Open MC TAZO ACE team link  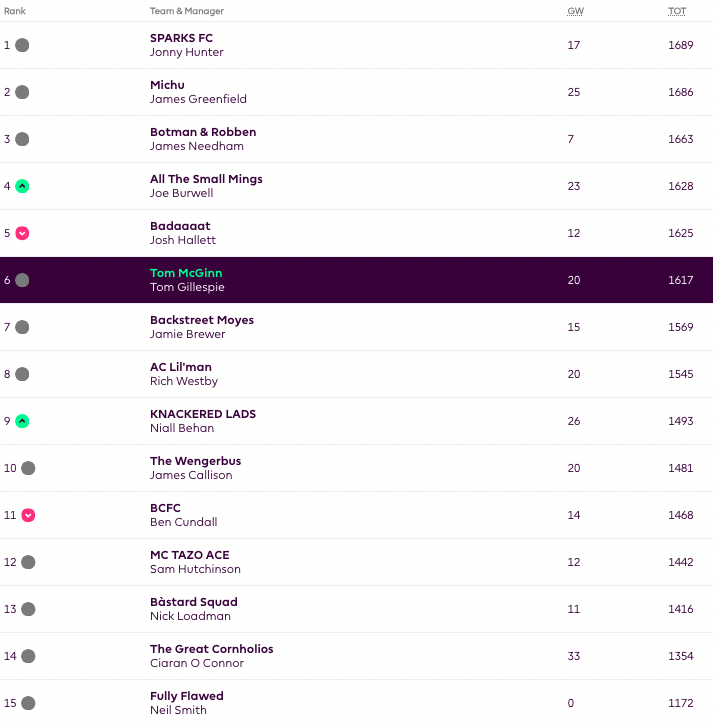pos(189,555)
